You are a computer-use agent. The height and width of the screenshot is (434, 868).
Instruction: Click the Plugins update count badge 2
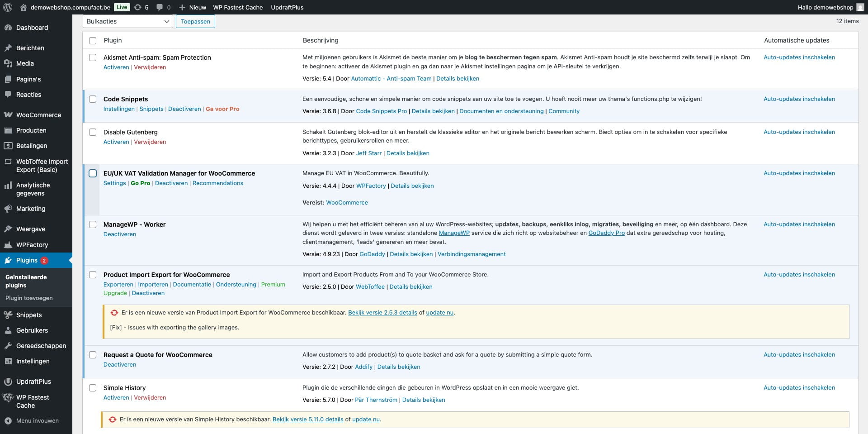(44, 260)
